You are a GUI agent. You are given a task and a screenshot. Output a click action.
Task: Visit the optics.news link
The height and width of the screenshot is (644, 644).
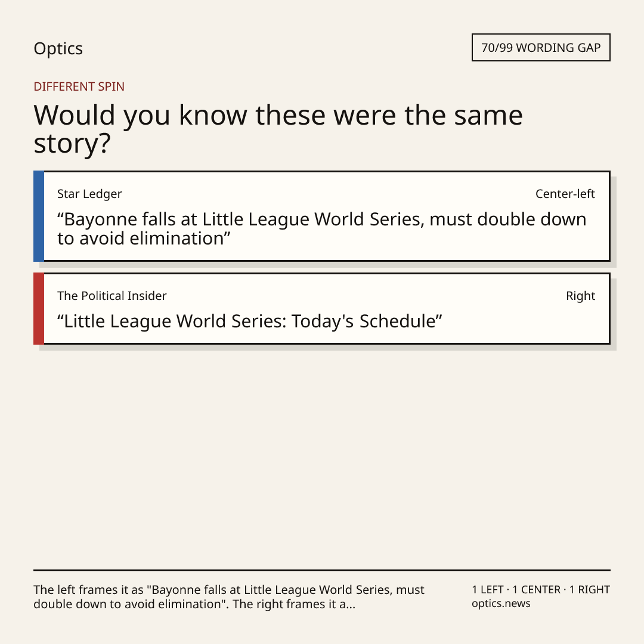click(x=501, y=603)
